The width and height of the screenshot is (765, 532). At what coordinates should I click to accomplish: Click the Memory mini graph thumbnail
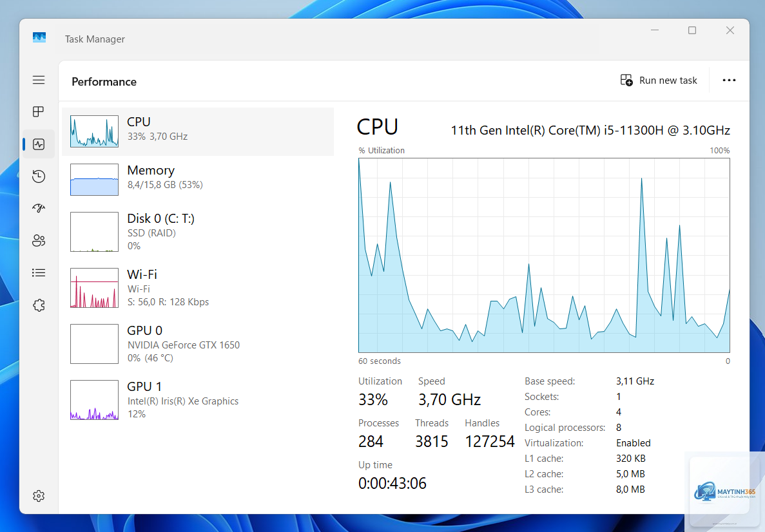pos(94,180)
